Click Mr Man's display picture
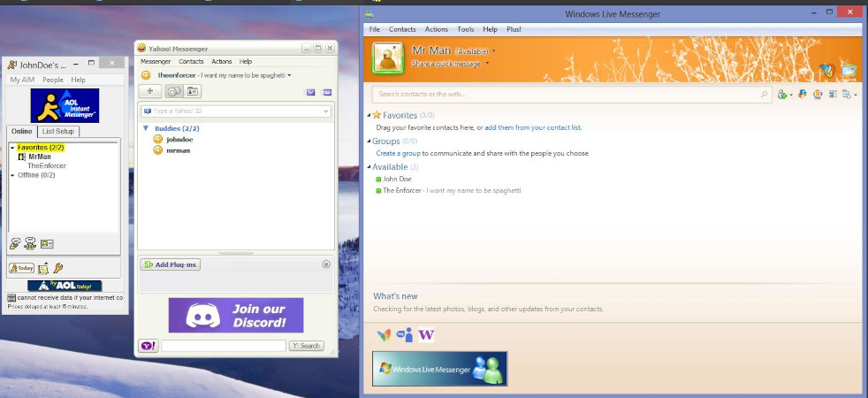Viewport: 868px width, 398px height. (x=388, y=57)
